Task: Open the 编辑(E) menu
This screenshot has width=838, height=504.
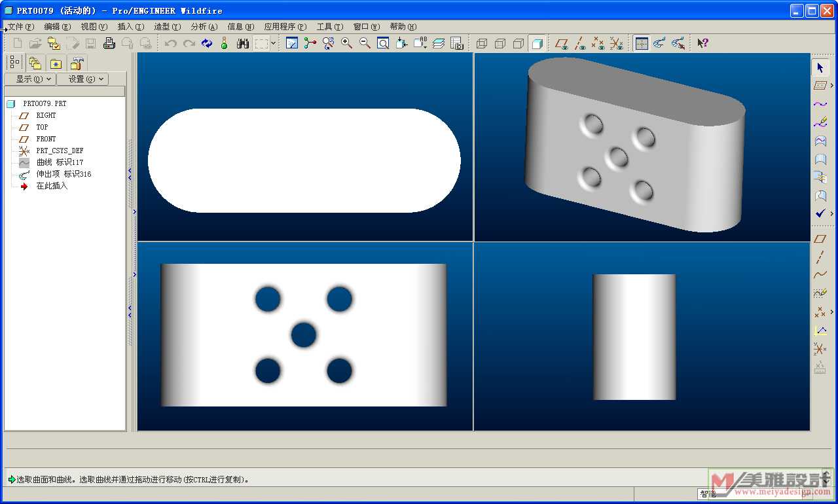Action: click(58, 27)
